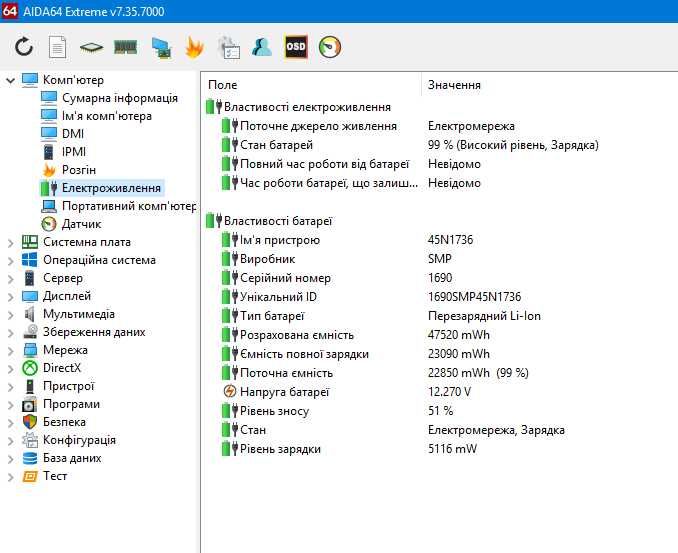Select the Тип батареї row
This screenshot has width=678, height=553.
coord(263,316)
